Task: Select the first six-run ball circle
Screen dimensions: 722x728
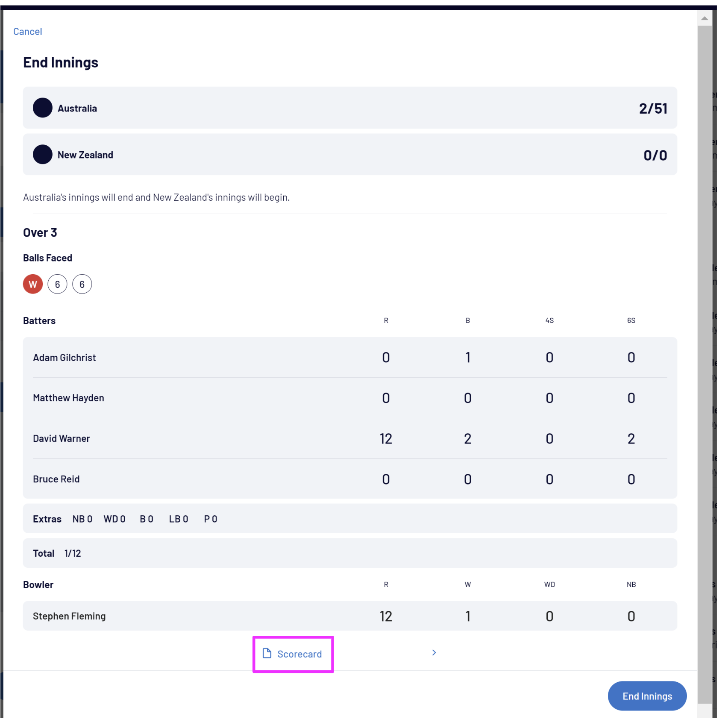Action: click(57, 284)
